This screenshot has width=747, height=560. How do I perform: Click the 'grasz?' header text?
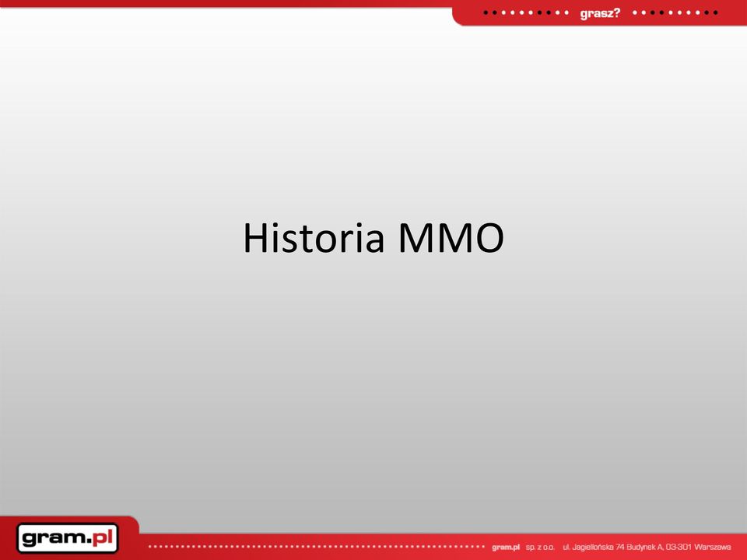point(600,13)
